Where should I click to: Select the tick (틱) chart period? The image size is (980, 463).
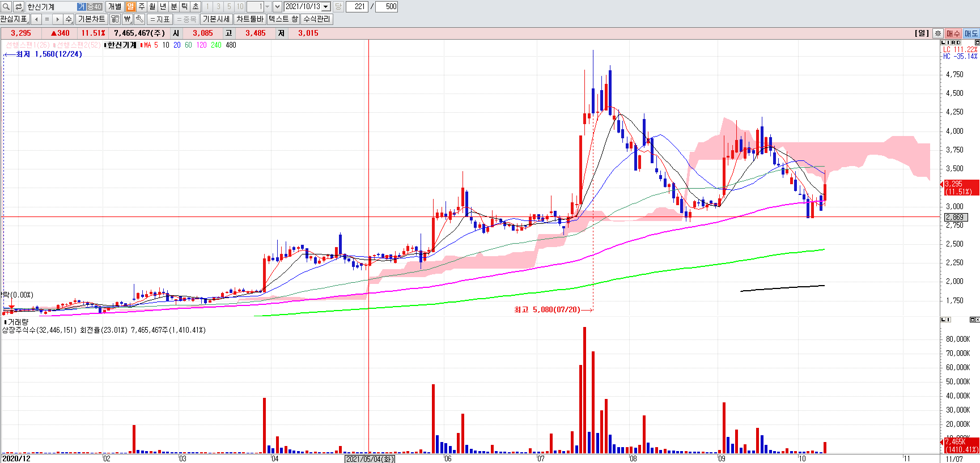pos(185,6)
